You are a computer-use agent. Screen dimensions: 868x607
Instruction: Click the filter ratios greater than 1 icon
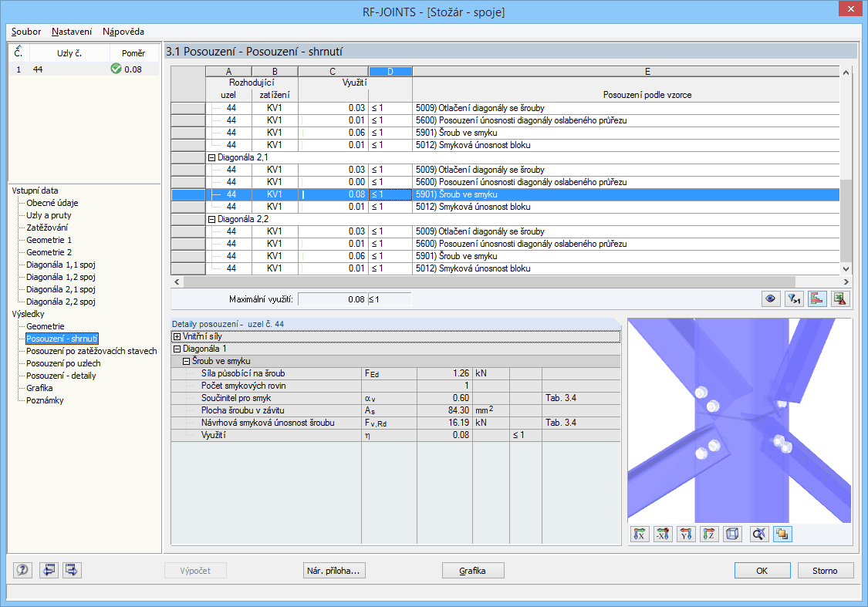click(794, 298)
